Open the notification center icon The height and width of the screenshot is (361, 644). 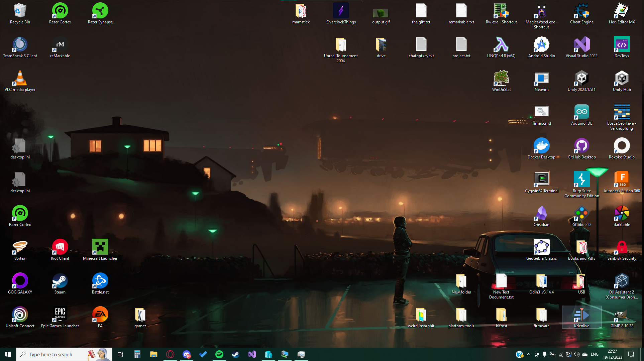[631, 354]
